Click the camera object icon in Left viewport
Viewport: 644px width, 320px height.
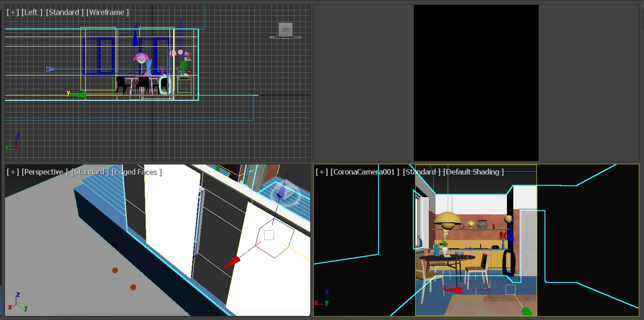50,69
